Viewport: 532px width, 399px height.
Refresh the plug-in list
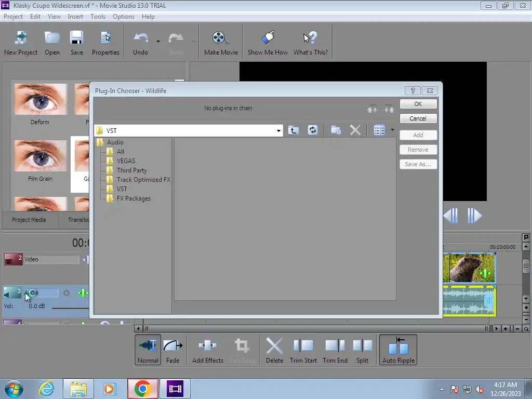pos(312,130)
